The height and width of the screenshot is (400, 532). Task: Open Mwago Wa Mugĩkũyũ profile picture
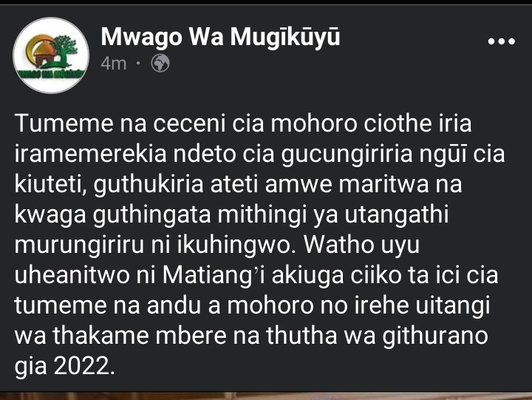tap(51, 55)
